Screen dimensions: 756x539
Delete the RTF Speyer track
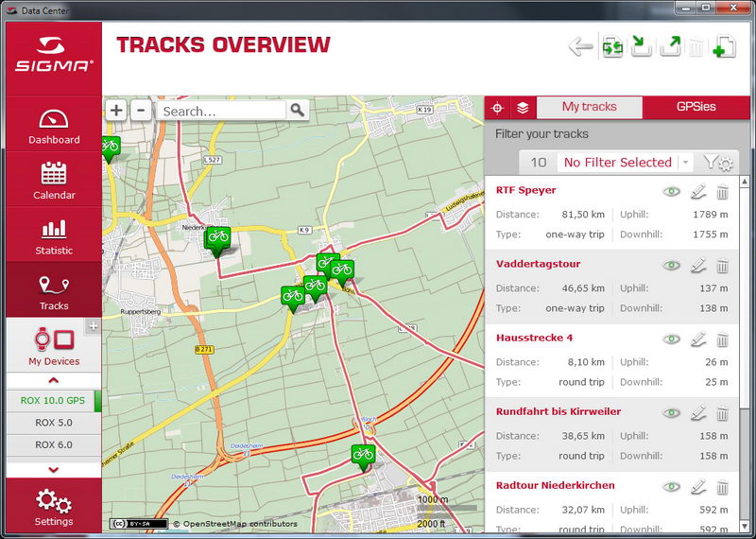coord(722,192)
